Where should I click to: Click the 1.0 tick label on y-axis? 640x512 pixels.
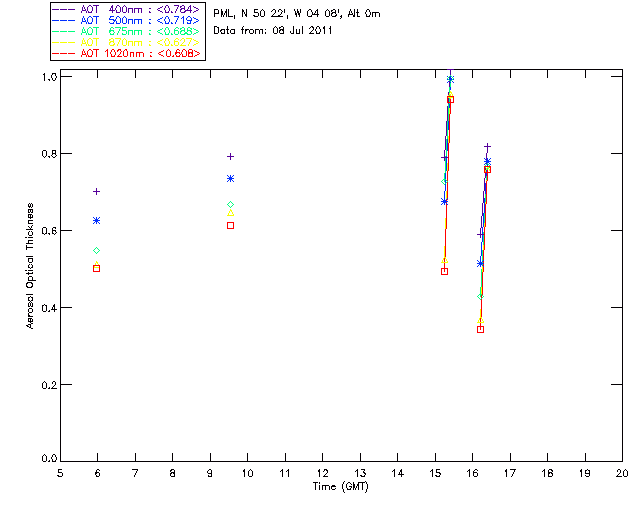(48, 77)
